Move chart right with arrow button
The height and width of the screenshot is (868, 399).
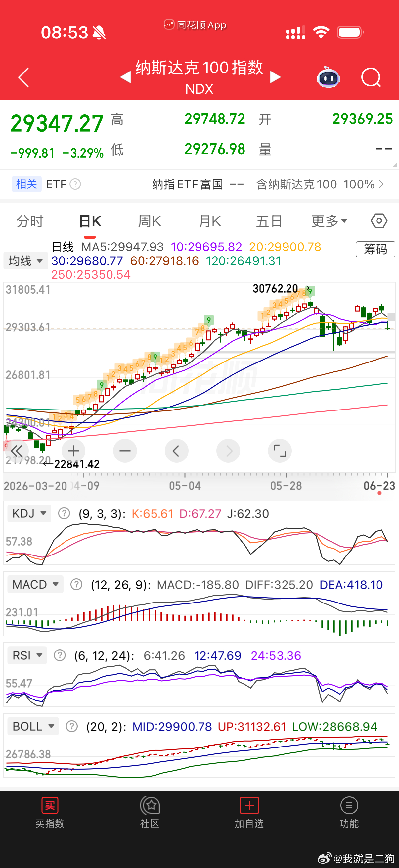click(228, 451)
